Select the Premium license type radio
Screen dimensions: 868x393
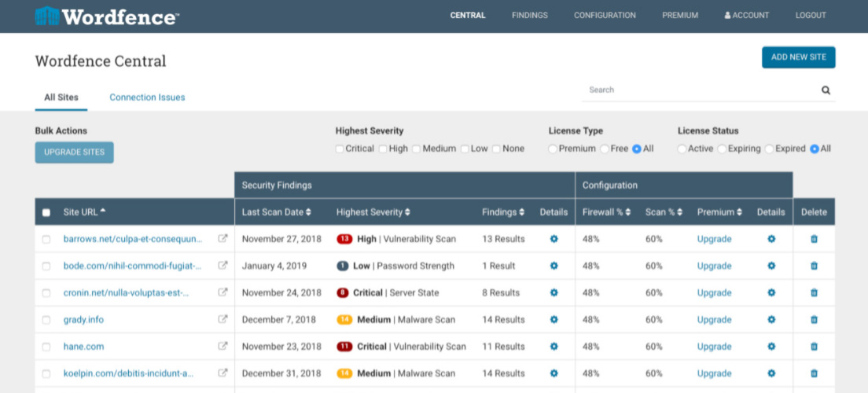tap(553, 149)
